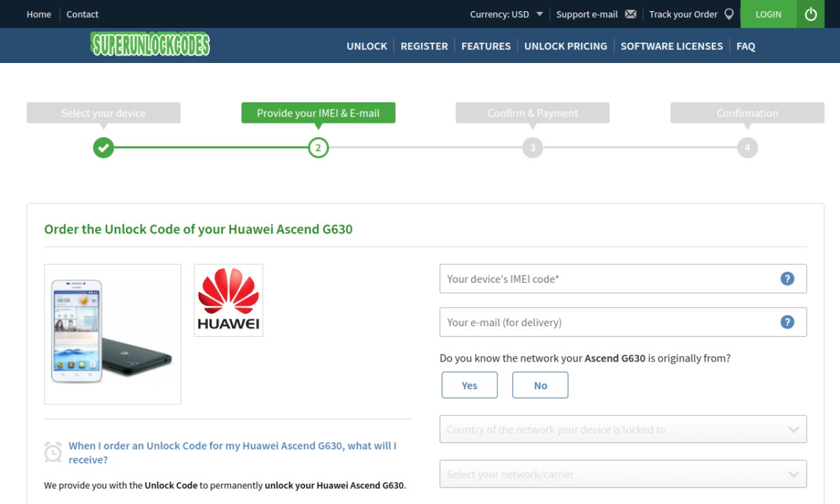Focus the e-mail for delivery input field

tap(623, 322)
